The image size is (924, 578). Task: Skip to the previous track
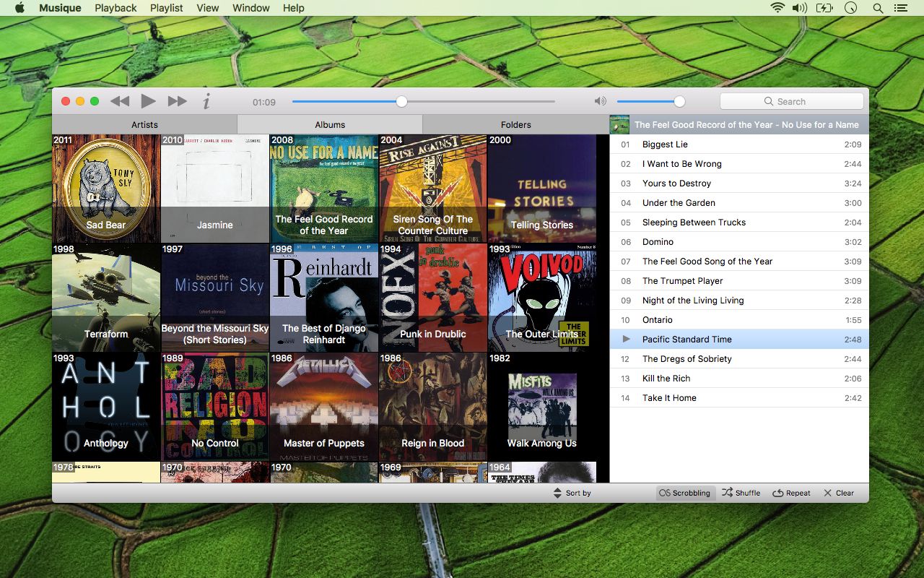[x=120, y=101]
